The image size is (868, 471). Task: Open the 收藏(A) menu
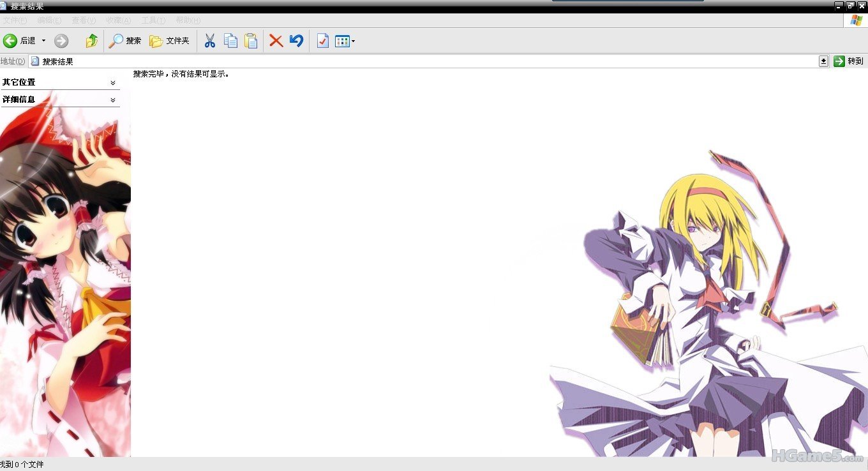pyautogui.click(x=118, y=20)
